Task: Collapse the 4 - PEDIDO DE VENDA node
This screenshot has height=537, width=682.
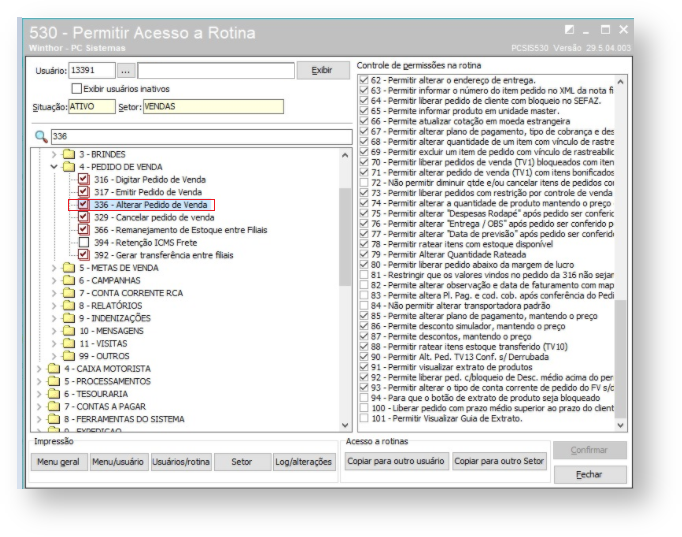Action: [x=54, y=167]
